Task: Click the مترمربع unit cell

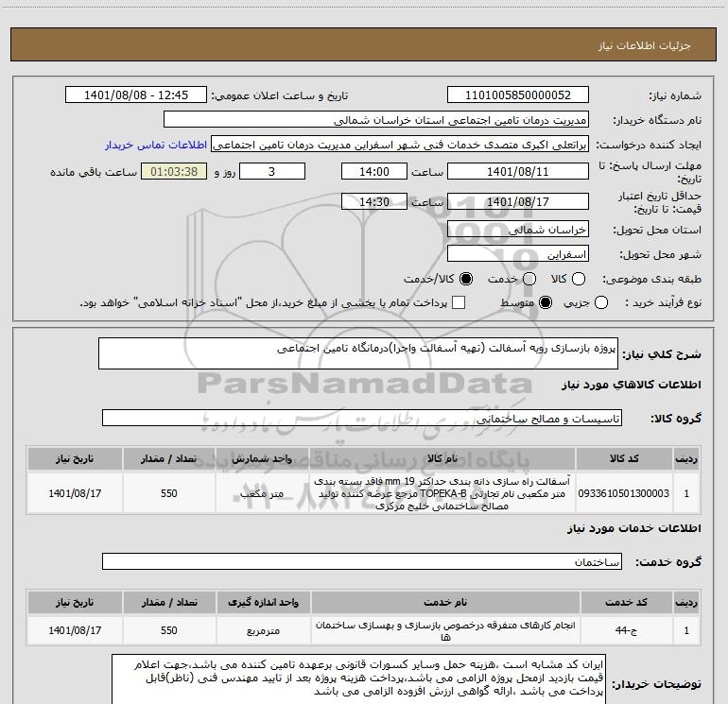Action: click(x=263, y=630)
